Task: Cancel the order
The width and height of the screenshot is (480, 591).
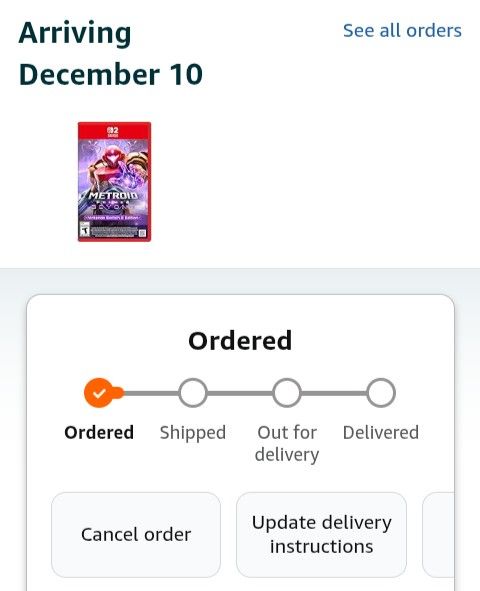Action: tap(136, 534)
